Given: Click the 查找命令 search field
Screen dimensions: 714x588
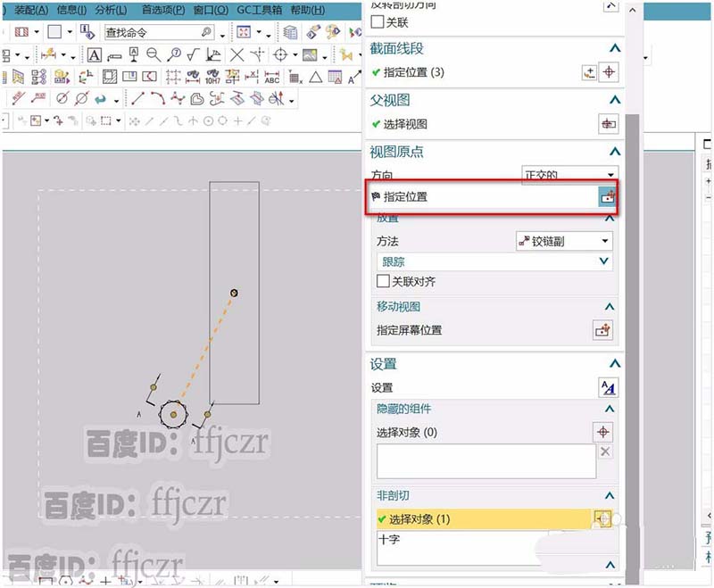Looking at the screenshot, I should pyautogui.click(x=160, y=32).
